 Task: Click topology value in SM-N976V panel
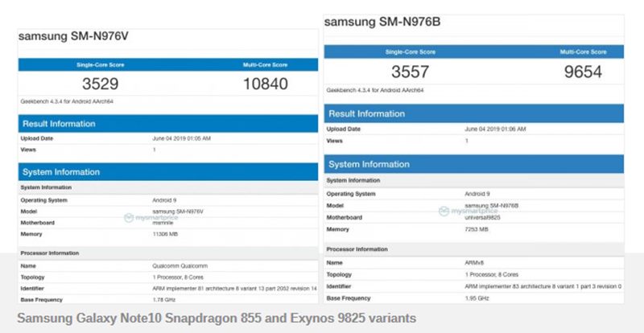click(177, 277)
